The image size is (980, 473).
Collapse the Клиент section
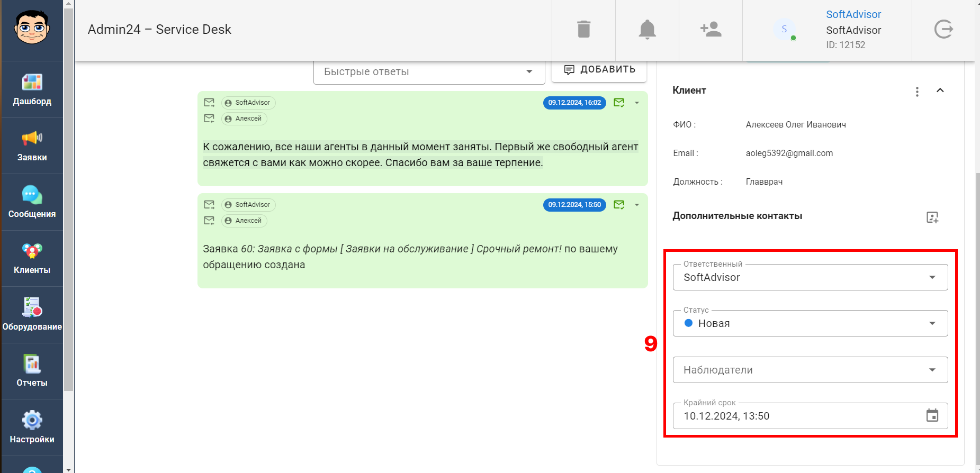[x=940, y=90]
